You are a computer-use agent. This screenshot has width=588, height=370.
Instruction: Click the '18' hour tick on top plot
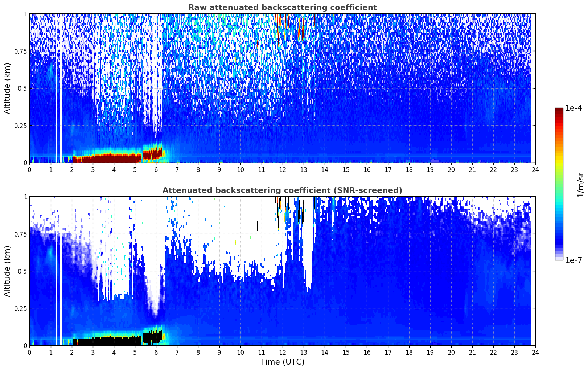click(x=409, y=170)
